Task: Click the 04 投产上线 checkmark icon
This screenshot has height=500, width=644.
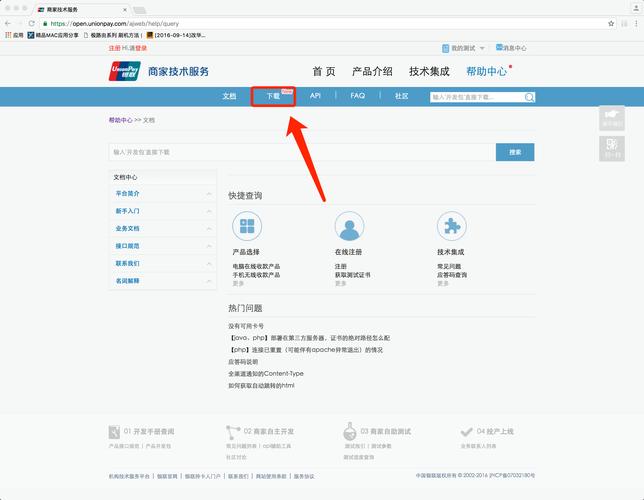Action: click(467, 432)
